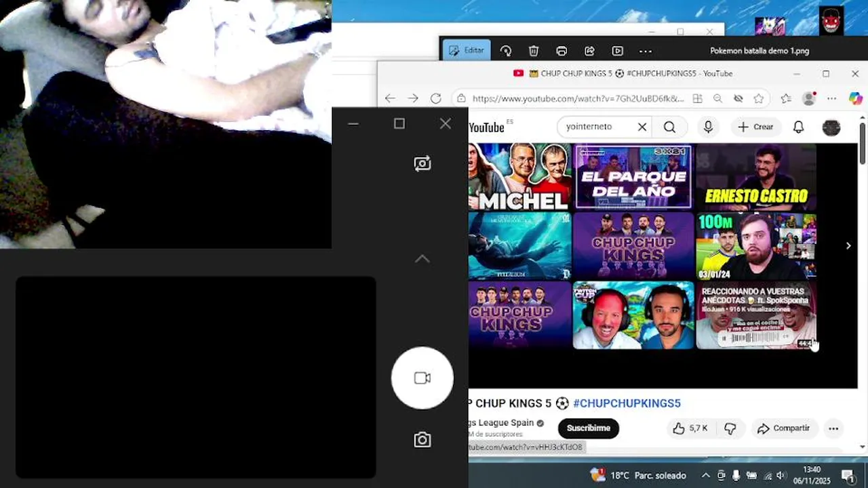Open the 100M 03/01/24 thumbnail

tap(756, 246)
